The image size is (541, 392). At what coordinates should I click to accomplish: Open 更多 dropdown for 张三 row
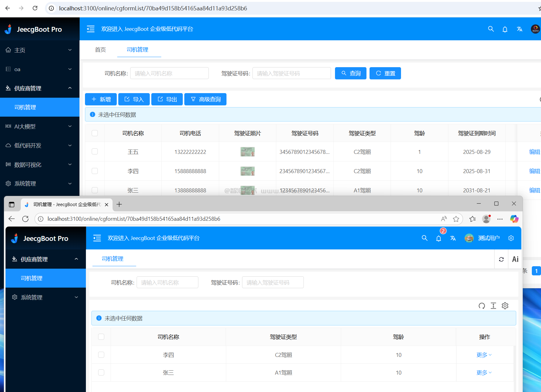point(484,372)
